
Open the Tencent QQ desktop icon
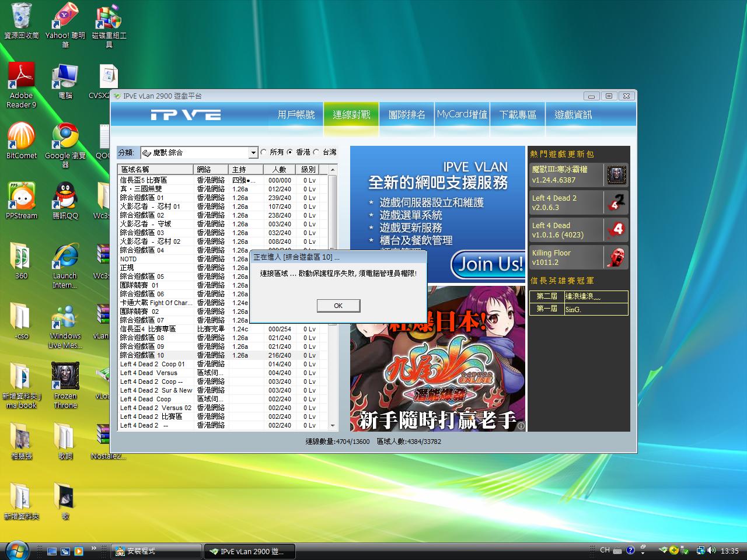pos(65,197)
